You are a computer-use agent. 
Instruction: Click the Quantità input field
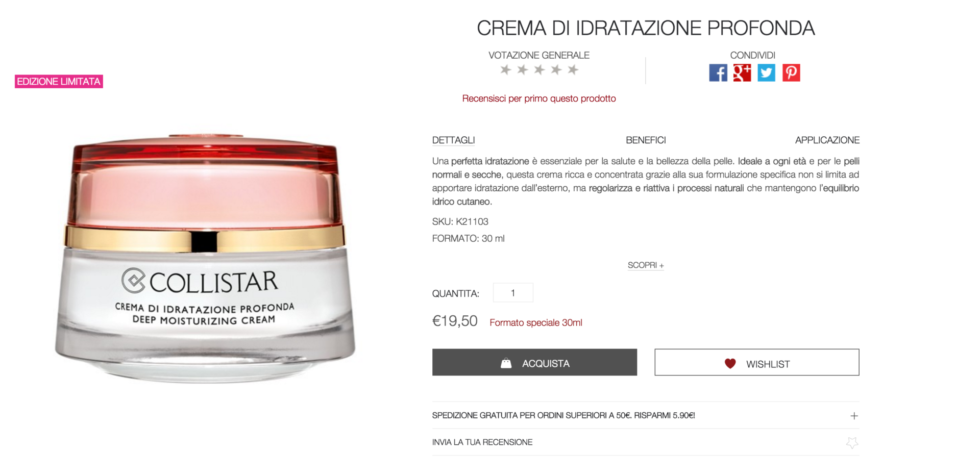pos(513,293)
